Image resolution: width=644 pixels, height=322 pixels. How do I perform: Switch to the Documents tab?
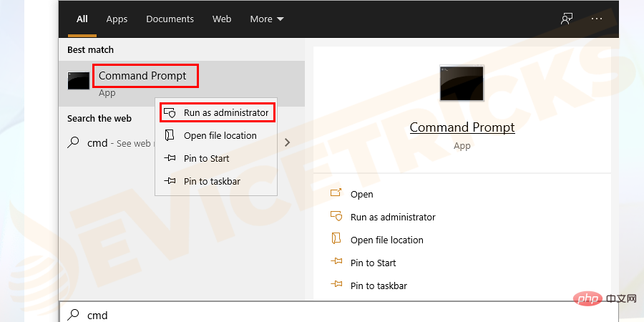coord(170,19)
